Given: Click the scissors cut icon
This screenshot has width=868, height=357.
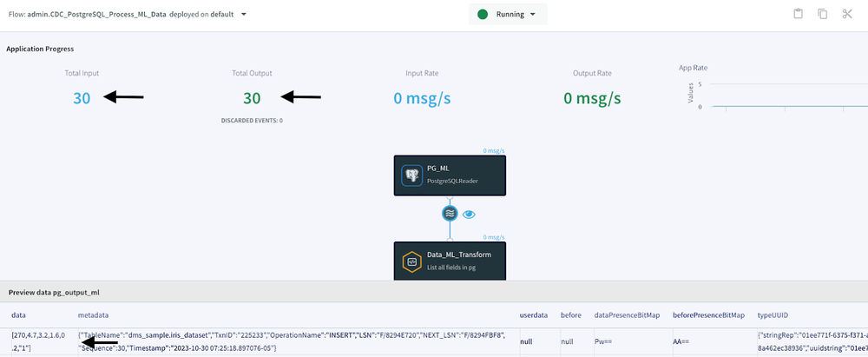Looking at the screenshot, I should coord(847,14).
